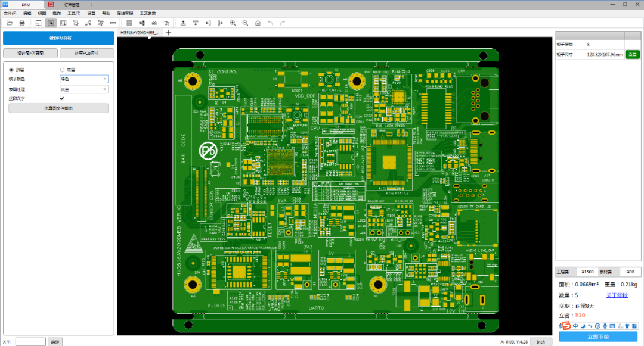Click the smiley emoji icon on Sogou bar

click(597, 326)
